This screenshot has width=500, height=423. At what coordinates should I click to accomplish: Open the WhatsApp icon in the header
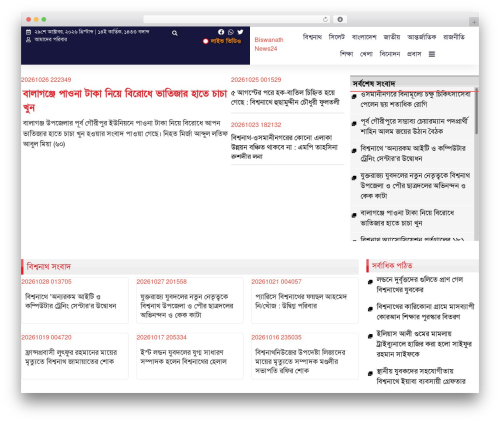[231, 32]
